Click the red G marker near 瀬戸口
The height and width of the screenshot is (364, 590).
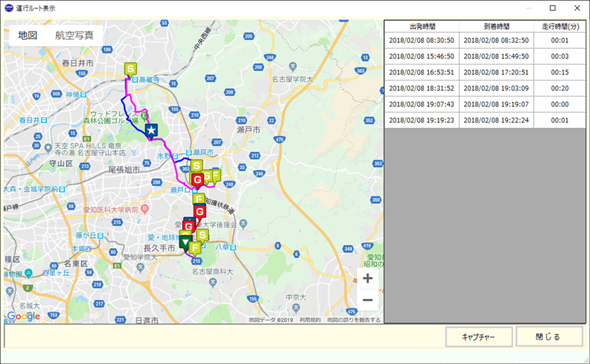(x=197, y=180)
